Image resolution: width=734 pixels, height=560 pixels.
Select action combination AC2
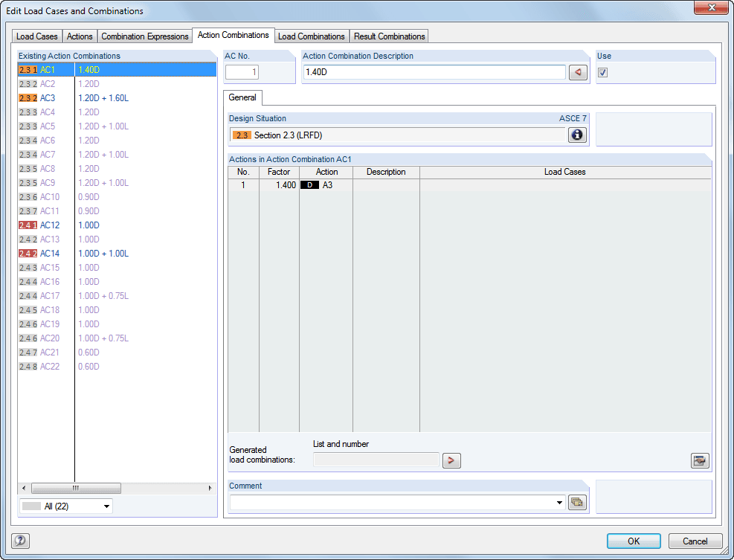(117, 84)
